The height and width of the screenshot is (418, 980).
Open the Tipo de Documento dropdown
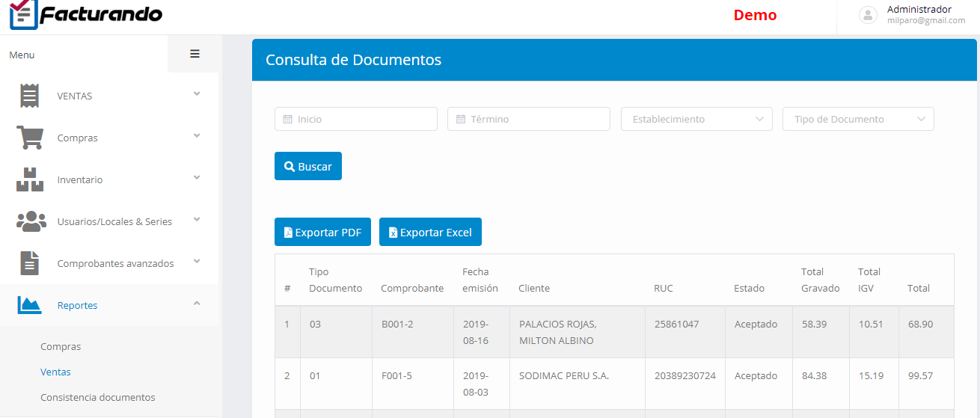pos(858,119)
